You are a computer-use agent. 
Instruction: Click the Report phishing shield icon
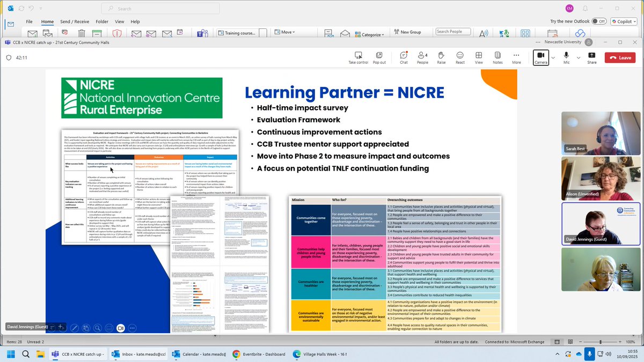click(x=117, y=34)
